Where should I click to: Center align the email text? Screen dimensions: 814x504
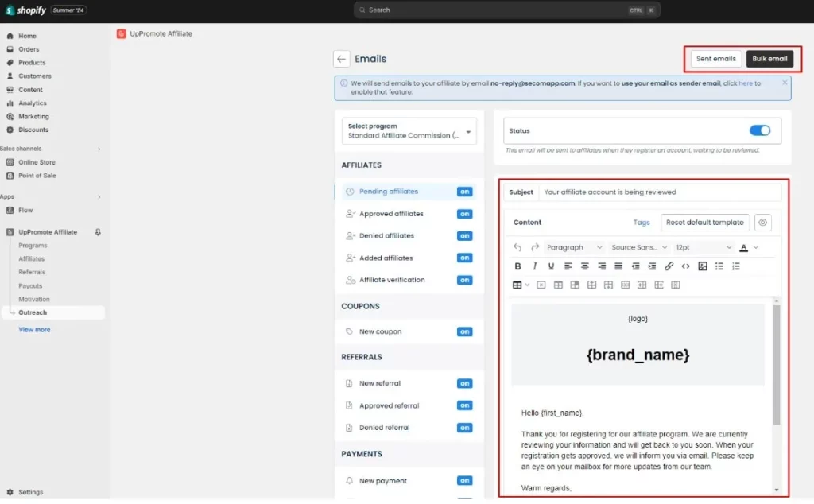pyautogui.click(x=584, y=266)
